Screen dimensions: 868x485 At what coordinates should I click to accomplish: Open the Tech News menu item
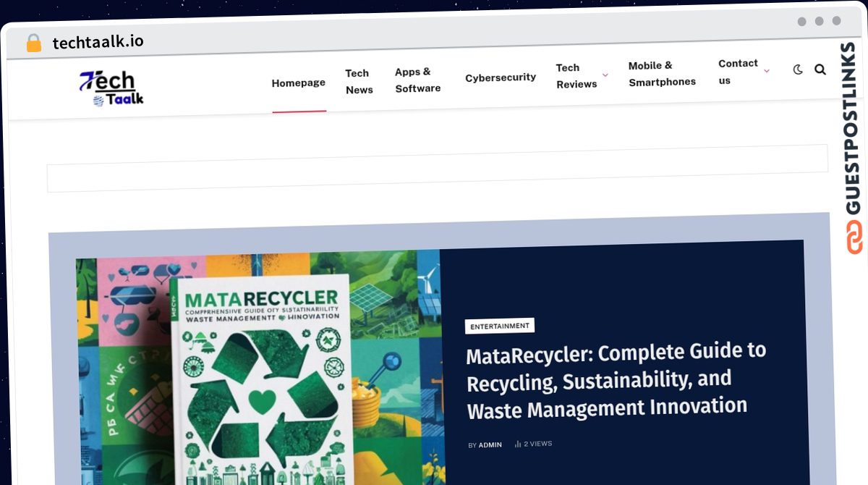coord(359,82)
